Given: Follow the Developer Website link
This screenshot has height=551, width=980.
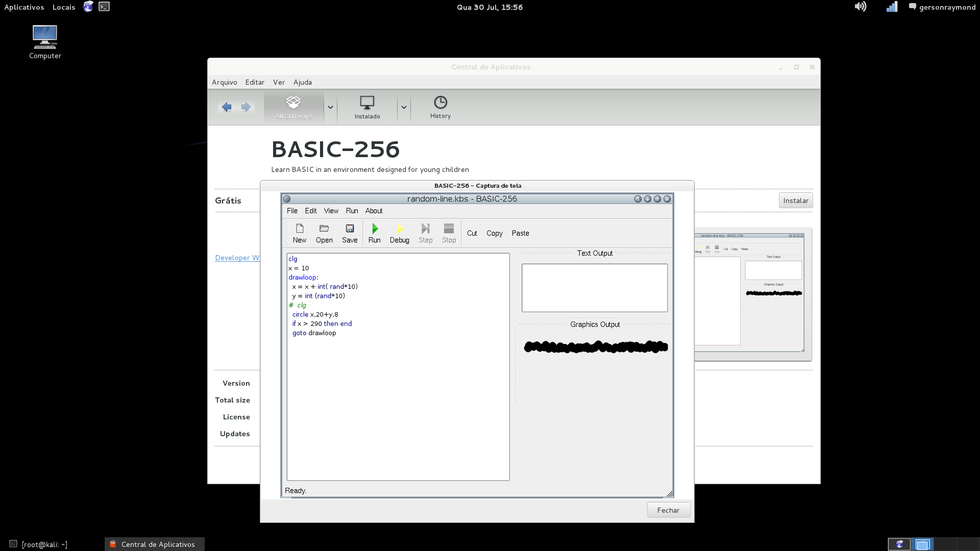Looking at the screenshot, I should [x=237, y=258].
